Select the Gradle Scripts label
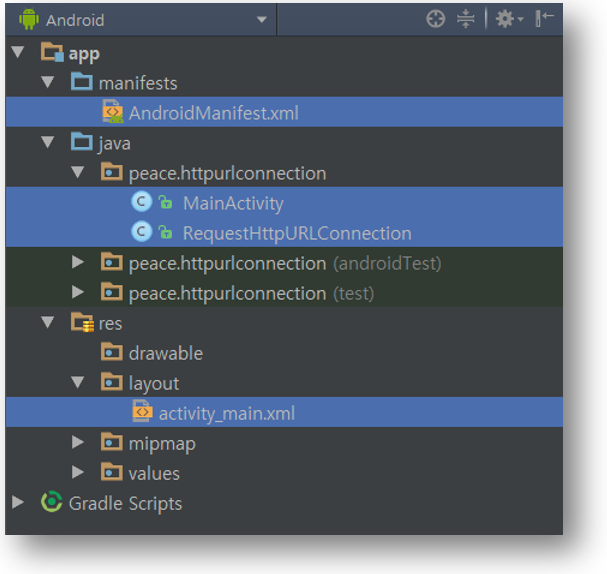Screen dimensions: 607x574 125,504
